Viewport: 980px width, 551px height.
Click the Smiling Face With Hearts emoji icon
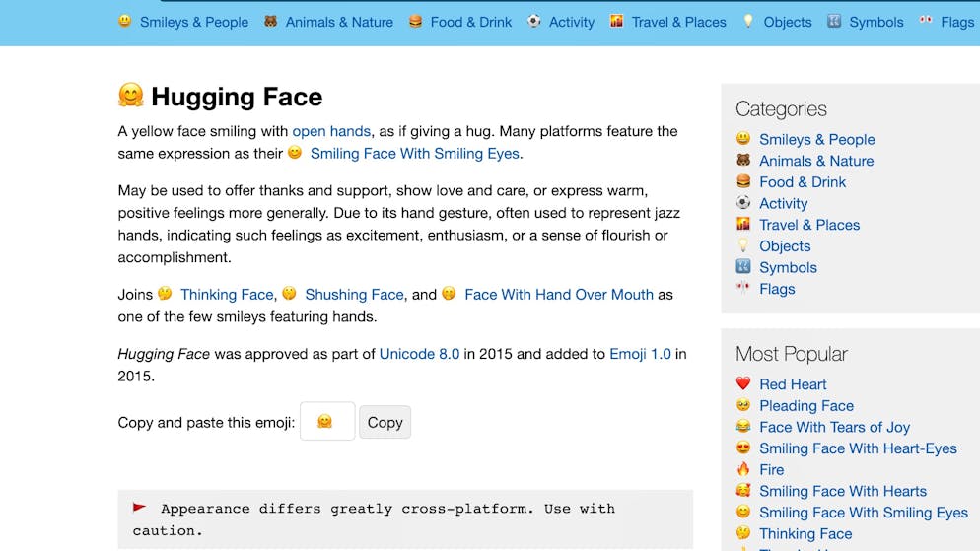(x=743, y=490)
